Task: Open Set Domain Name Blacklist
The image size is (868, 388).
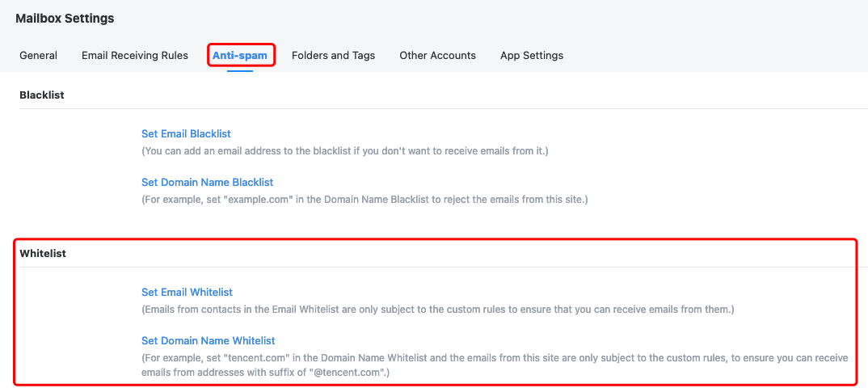Action: (207, 182)
